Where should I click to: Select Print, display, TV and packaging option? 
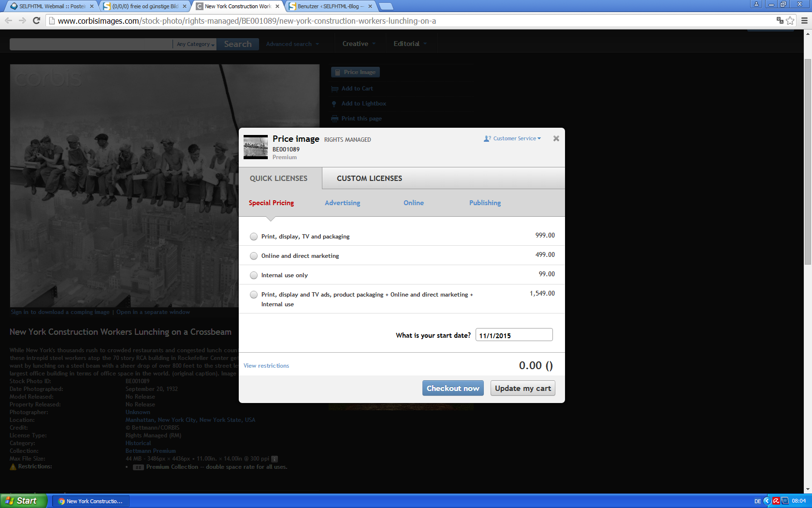pos(254,237)
